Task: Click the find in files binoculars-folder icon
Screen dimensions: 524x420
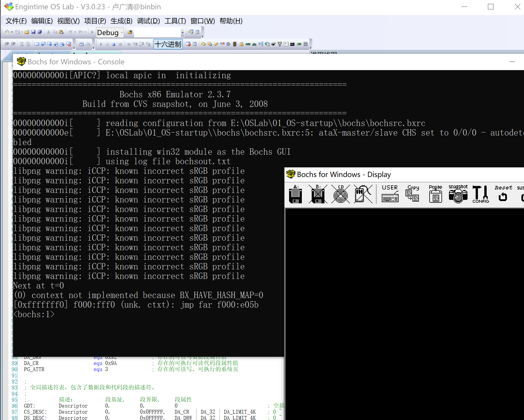Action: 130,32
